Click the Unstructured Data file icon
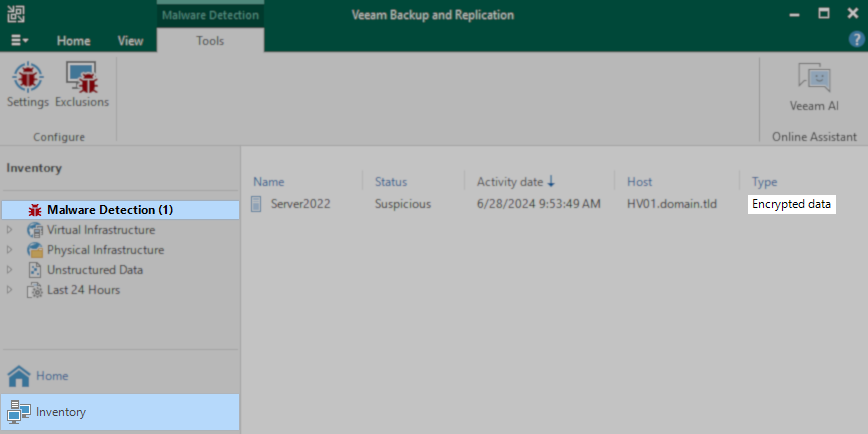 [x=35, y=270]
